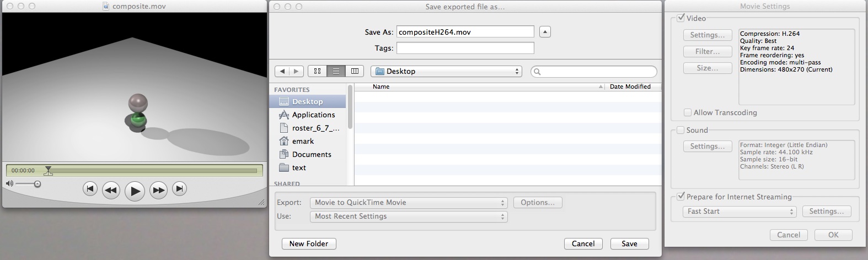Click Cancel in the save dialog
868x260 pixels.
(583, 243)
